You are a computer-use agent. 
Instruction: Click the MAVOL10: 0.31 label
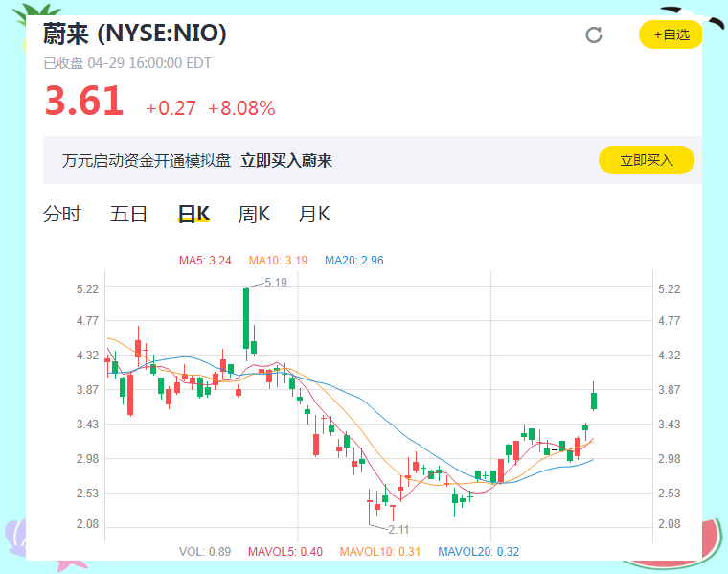[x=379, y=552]
